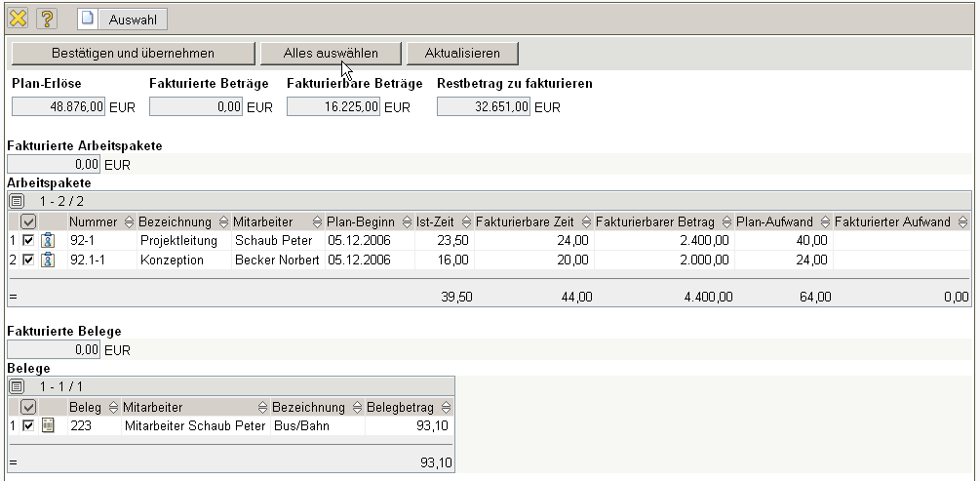
Task: Open the Belege table list menu icon
Action: click(16, 386)
